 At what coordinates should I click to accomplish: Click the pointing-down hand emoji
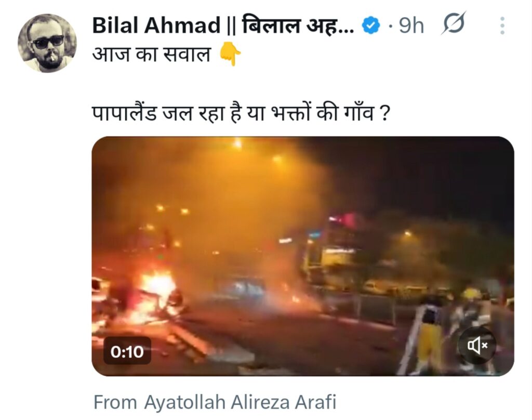(x=230, y=54)
